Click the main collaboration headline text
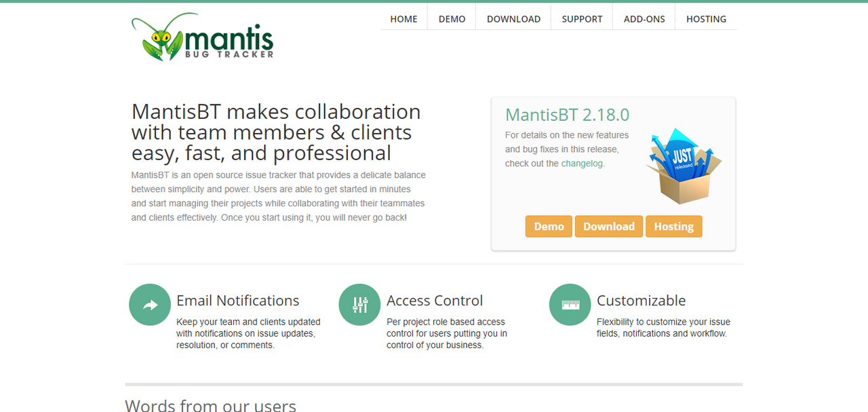The image size is (868, 412). point(276,132)
